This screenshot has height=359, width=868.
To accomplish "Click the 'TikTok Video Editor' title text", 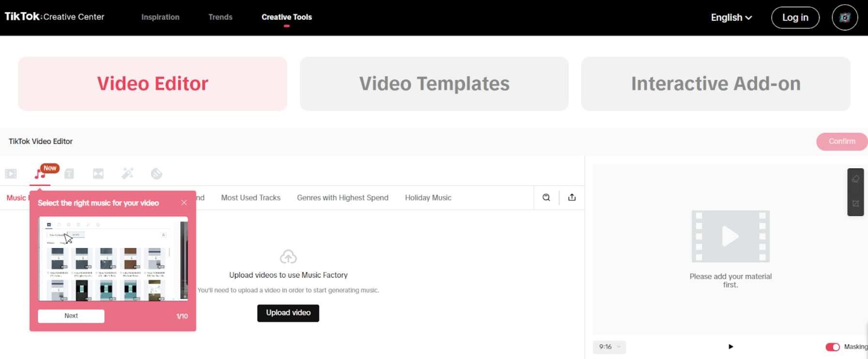I will click(41, 141).
